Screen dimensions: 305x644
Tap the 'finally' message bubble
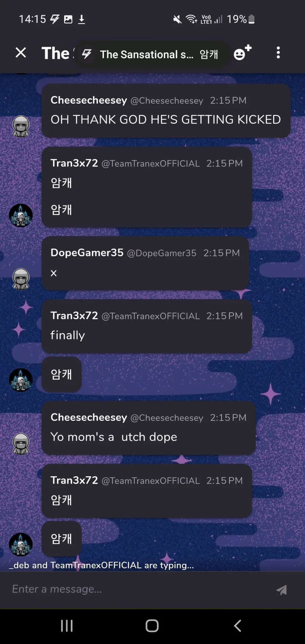pos(147,326)
